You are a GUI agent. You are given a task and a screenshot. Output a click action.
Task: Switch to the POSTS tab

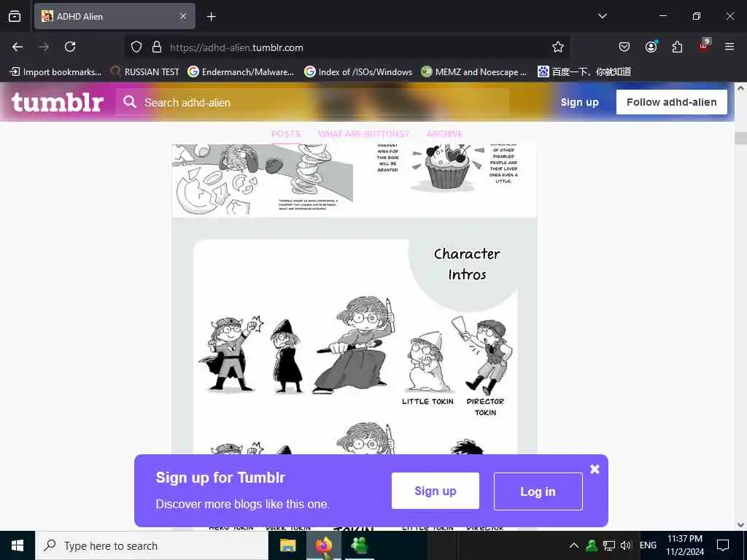coord(286,134)
